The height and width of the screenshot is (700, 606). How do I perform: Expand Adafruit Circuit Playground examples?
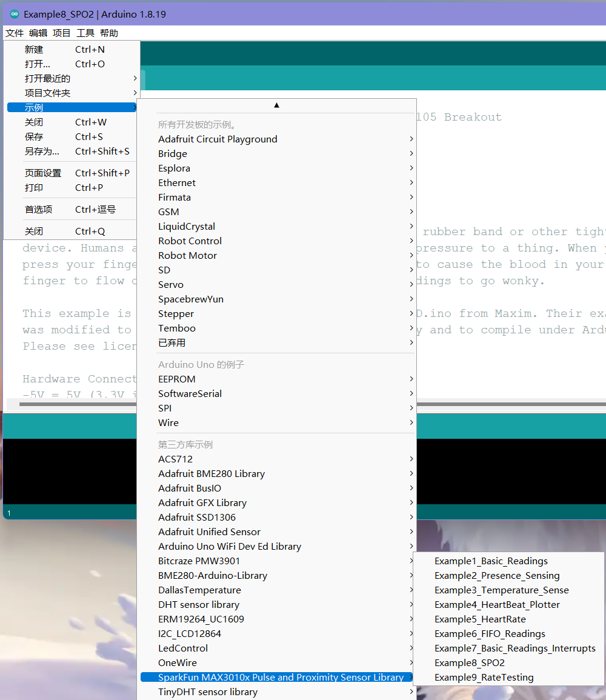pyautogui.click(x=277, y=139)
